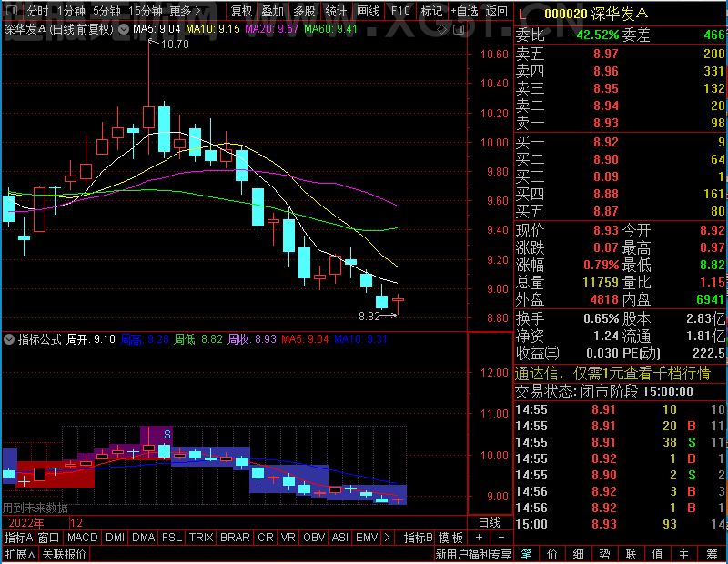Select the 15分钟 period
Image resolution: width=728 pixels, height=564 pixels.
click(x=146, y=11)
